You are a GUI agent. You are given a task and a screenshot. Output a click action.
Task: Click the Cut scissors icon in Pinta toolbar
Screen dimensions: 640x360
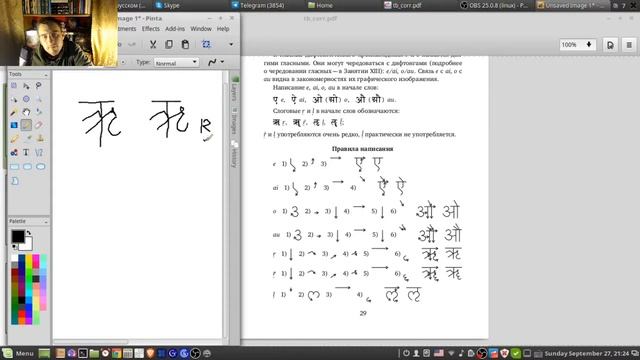[153, 44]
